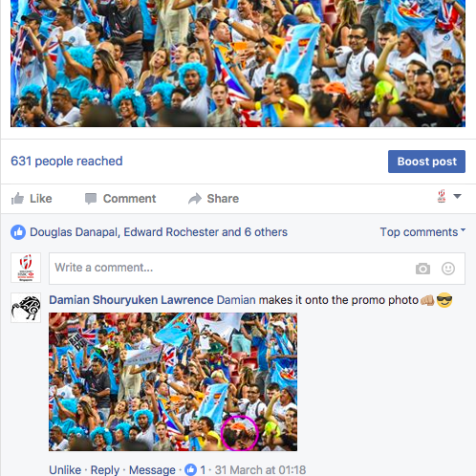Viewport: 476px width, 476px height.
Task: View Douglas Danapal's profile
Action: pyautogui.click(x=74, y=232)
